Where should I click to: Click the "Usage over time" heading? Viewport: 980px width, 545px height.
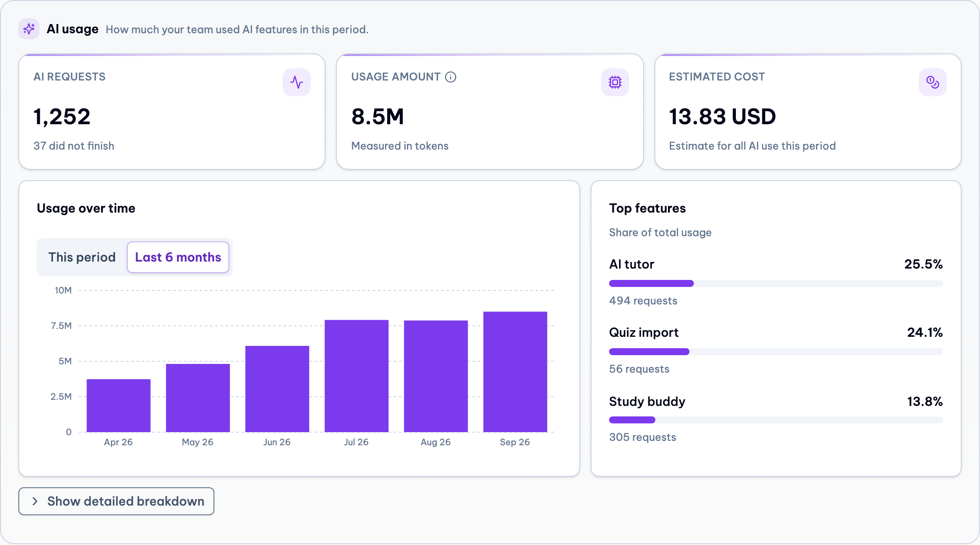point(86,208)
